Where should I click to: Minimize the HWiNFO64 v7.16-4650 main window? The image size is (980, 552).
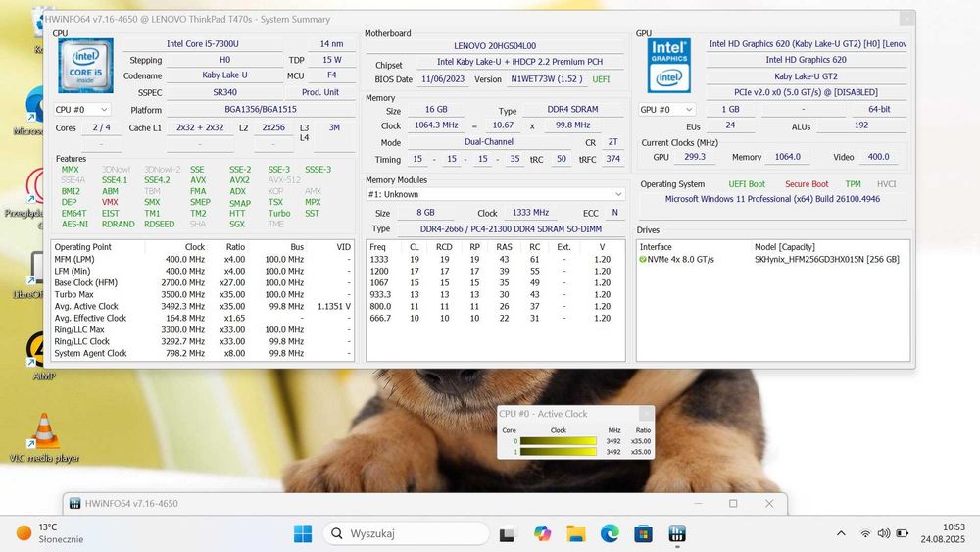(698, 503)
